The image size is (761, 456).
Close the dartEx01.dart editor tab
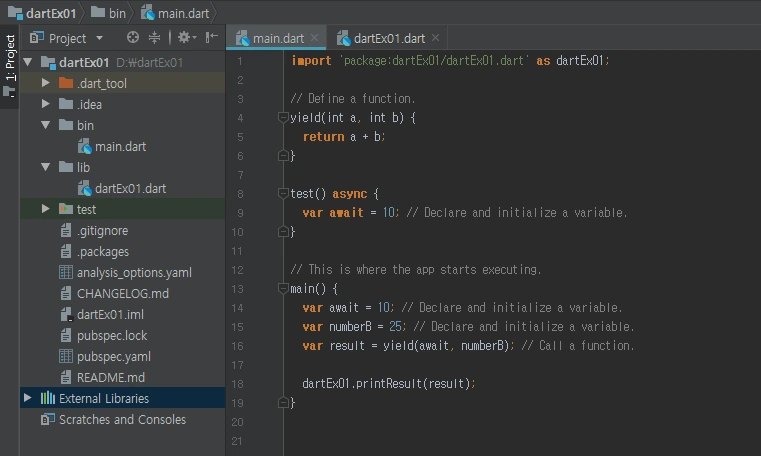point(435,39)
